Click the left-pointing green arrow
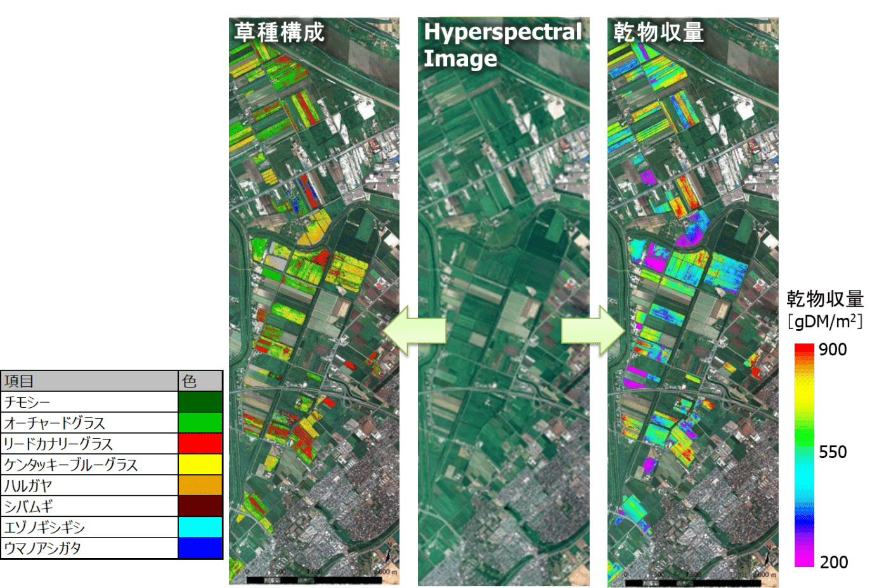The width and height of the screenshot is (877, 588). point(415,330)
